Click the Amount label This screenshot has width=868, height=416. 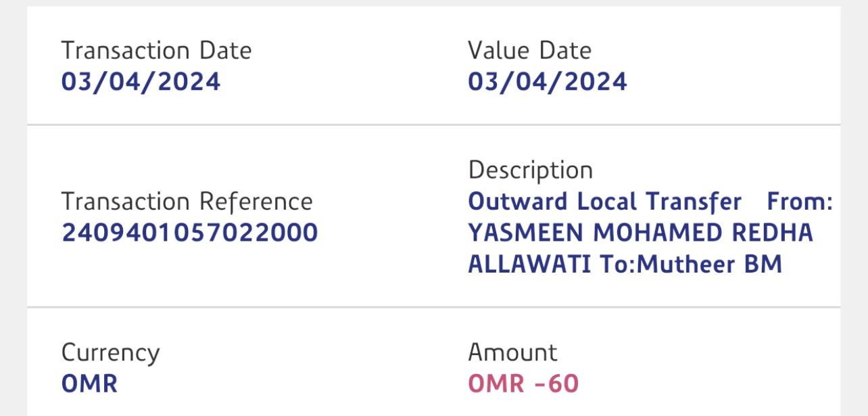(x=512, y=352)
